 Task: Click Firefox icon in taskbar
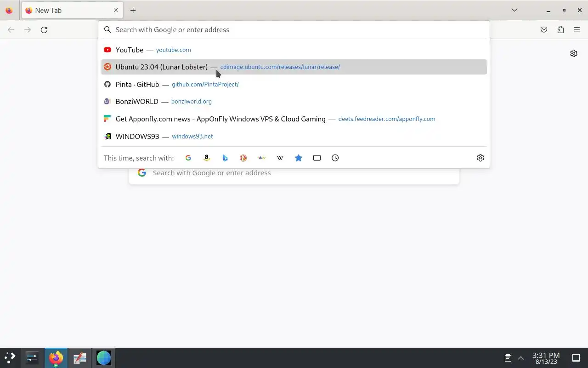[56, 357]
